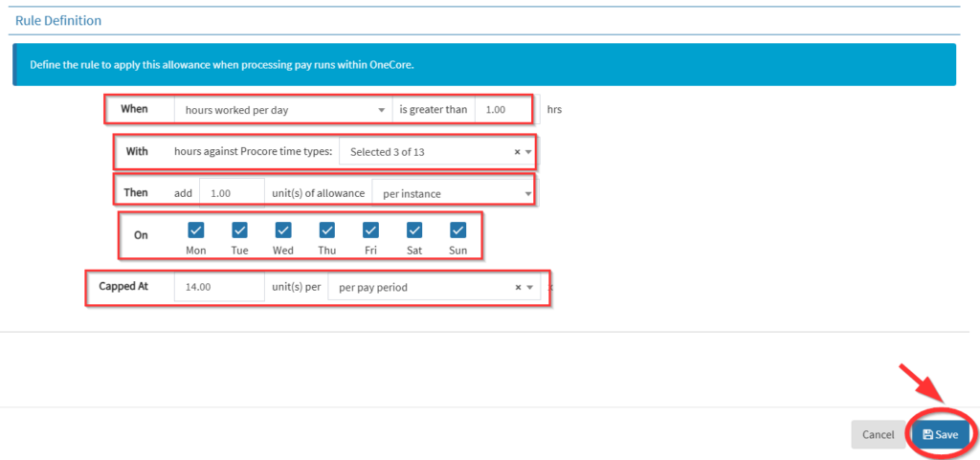Uncheck the Mon checkbox

point(196,230)
